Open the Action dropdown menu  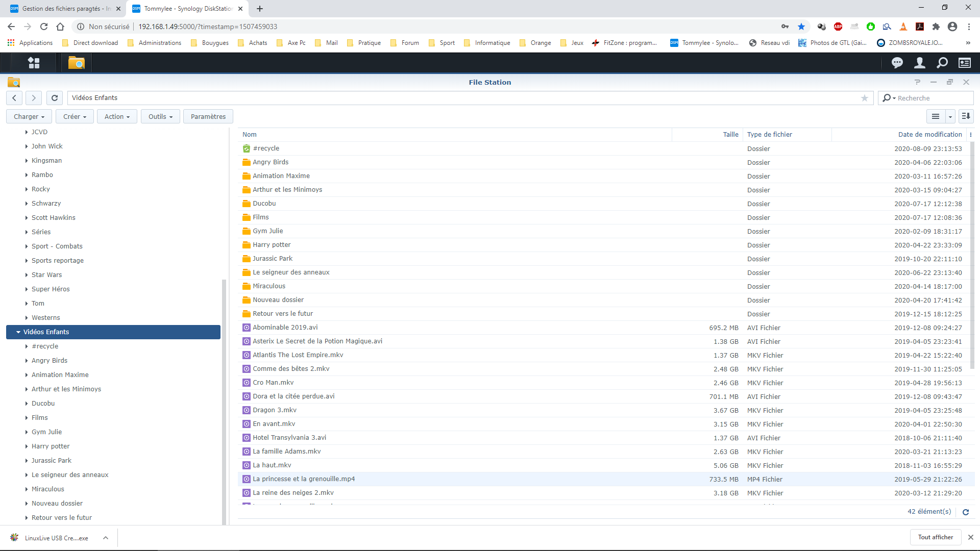117,116
